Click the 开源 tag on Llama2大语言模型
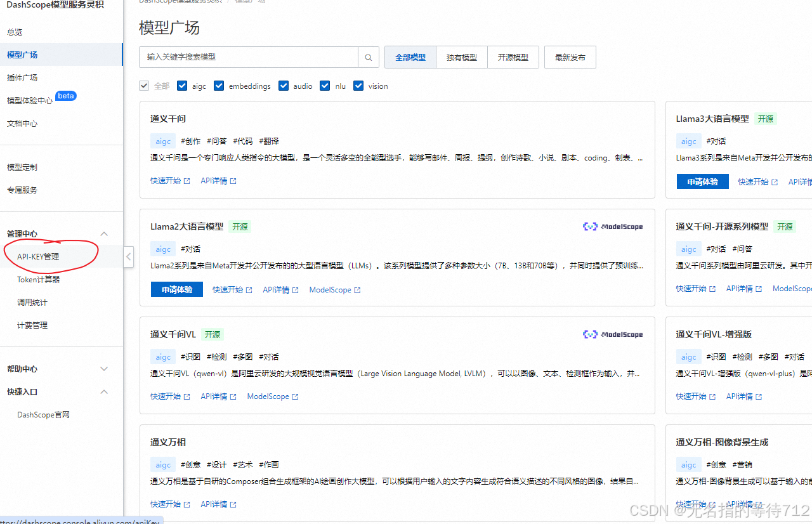 tap(240, 226)
